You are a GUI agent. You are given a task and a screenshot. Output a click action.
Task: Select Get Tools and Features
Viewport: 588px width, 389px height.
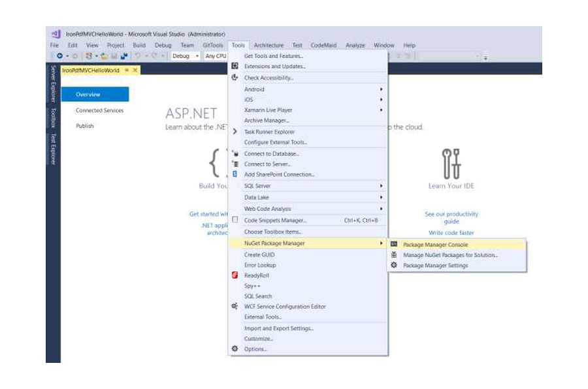click(308, 56)
